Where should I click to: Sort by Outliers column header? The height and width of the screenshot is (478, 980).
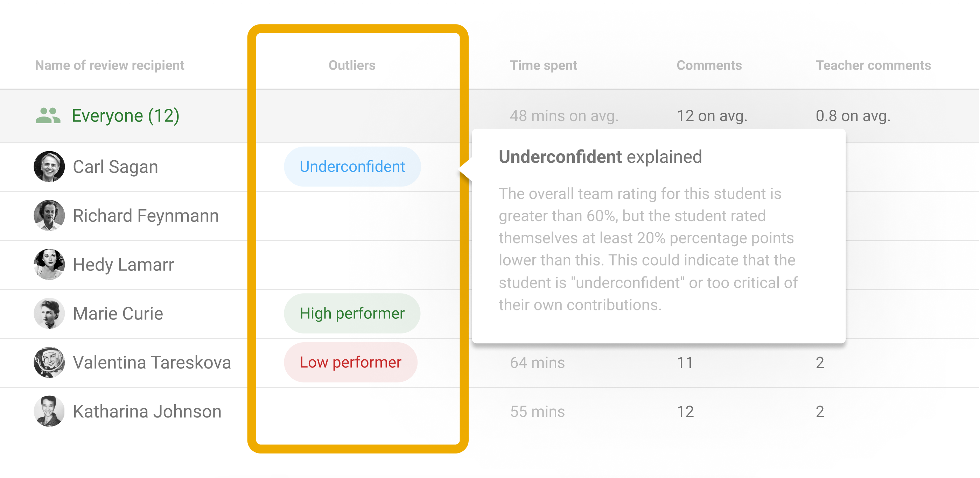352,65
